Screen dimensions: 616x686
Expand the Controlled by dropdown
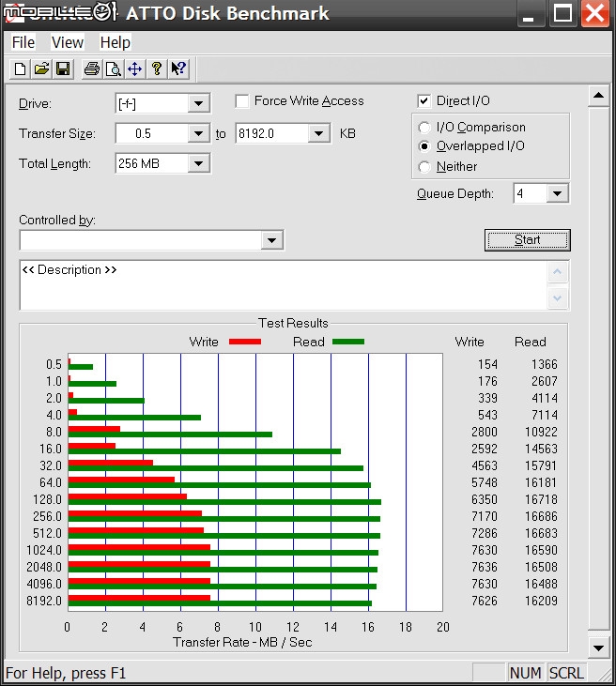[x=271, y=240]
